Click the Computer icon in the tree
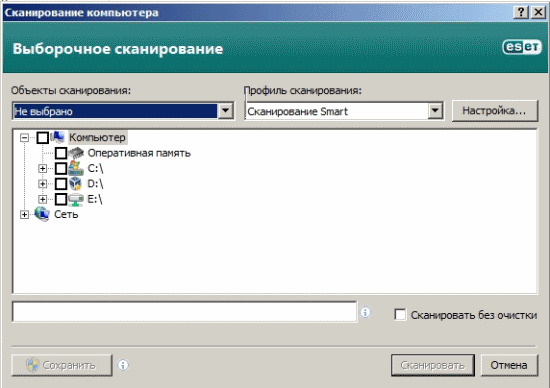The image size is (550, 388). tap(58, 137)
